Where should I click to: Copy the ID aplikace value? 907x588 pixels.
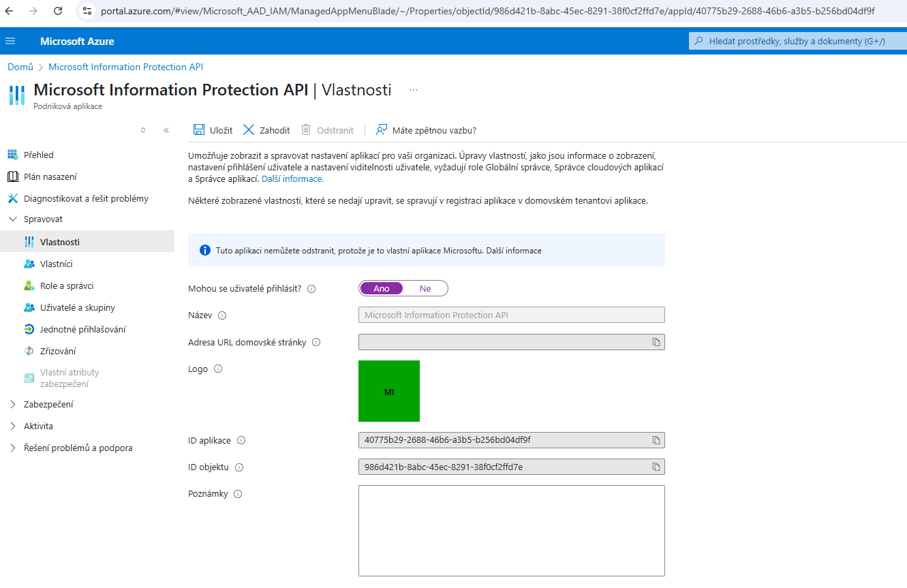pos(656,440)
